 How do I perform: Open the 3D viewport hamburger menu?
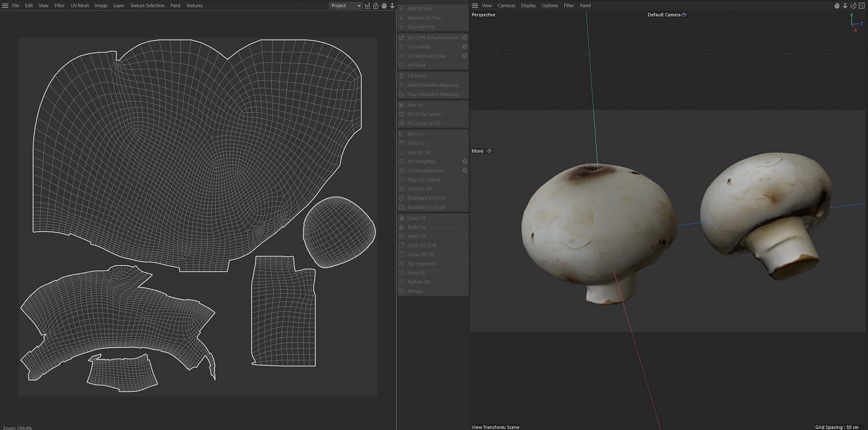pyautogui.click(x=475, y=5)
